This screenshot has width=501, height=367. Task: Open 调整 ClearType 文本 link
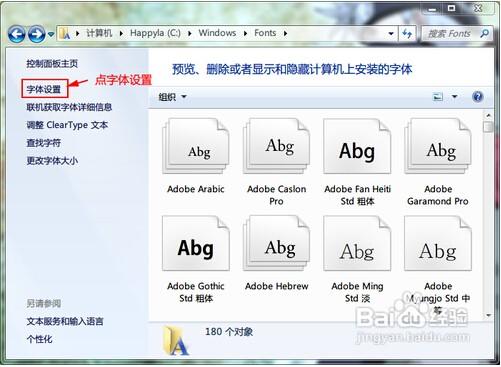click(67, 125)
